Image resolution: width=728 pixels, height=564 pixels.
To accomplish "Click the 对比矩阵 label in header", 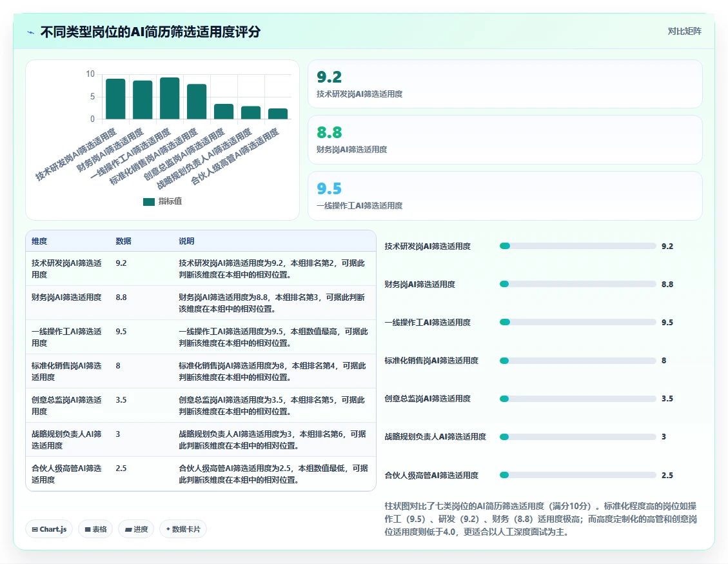I will click(684, 31).
